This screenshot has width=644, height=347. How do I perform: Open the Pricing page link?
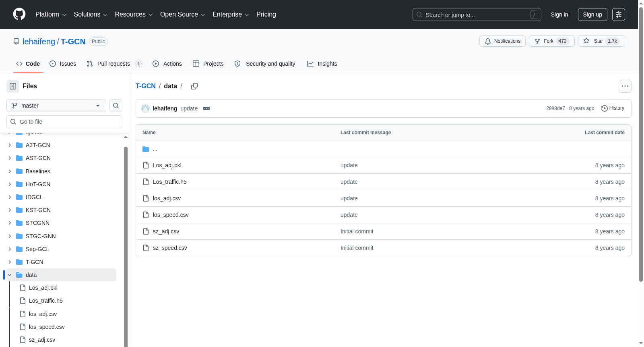coord(266,15)
